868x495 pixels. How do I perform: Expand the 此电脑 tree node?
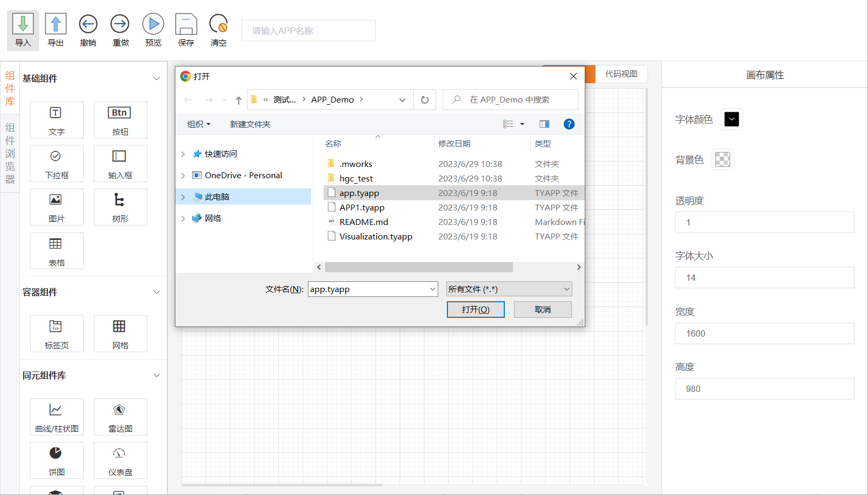pos(183,197)
